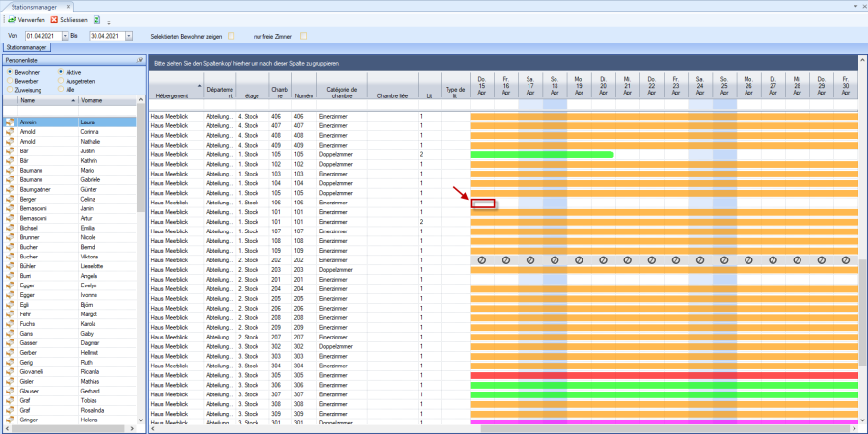Toggle sort arrow on the Name column
This screenshot has width=868, height=434.
click(x=74, y=101)
